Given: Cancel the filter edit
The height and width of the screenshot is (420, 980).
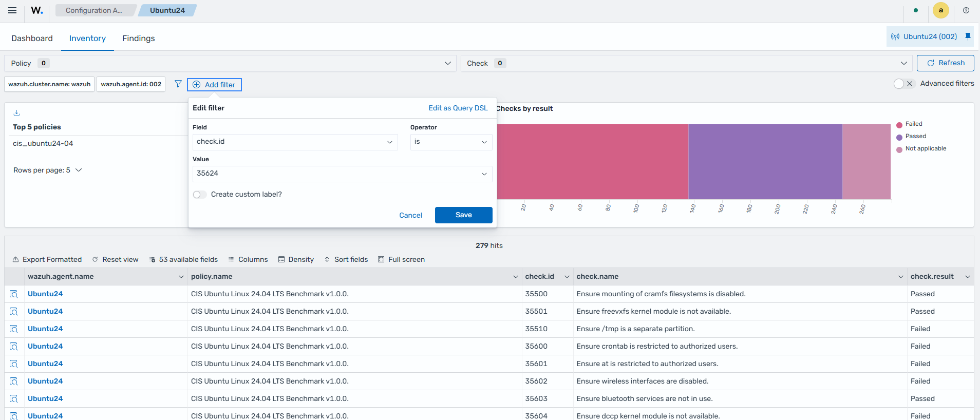Looking at the screenshot, I should click(x=411, y=215).
